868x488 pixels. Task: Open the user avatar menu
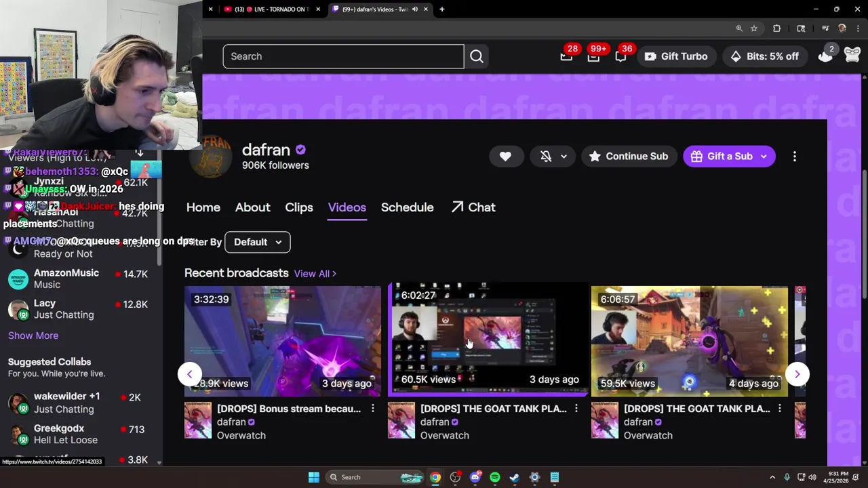[852, 56]
